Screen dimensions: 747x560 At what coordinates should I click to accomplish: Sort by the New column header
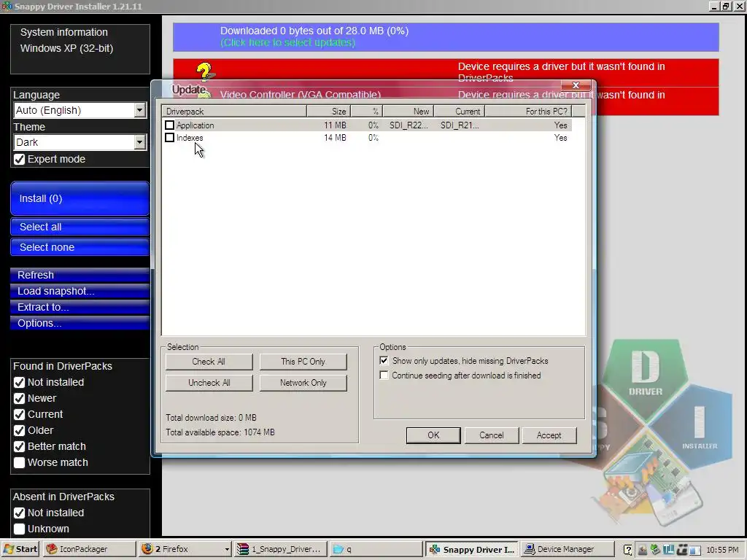(409, 112)
